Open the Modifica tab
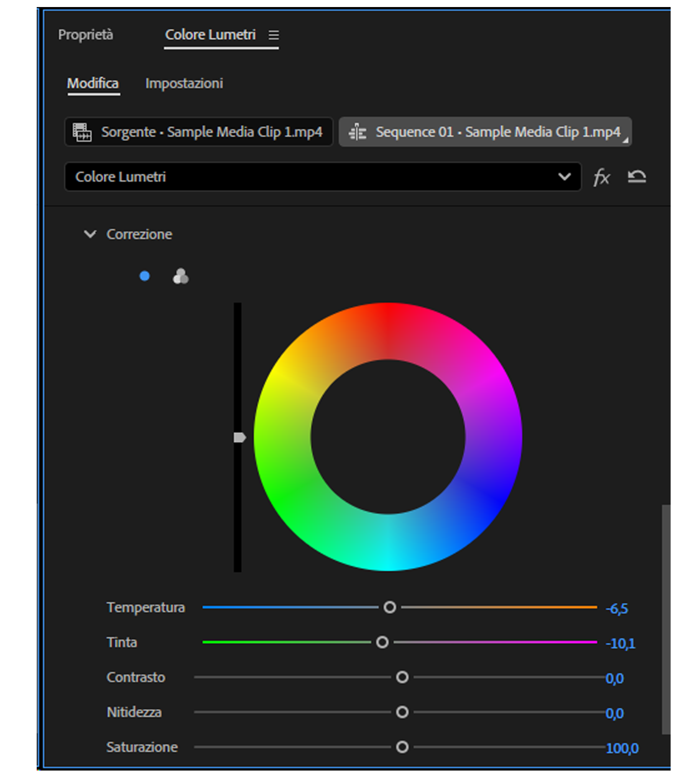The height and width of the screenshot is (777, 700). [x=93, y=83]
